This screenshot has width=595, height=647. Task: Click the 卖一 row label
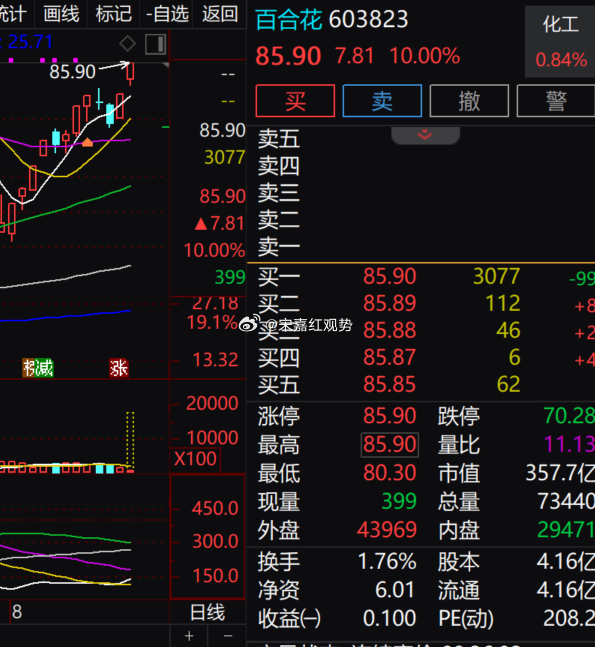pos(279,247)
